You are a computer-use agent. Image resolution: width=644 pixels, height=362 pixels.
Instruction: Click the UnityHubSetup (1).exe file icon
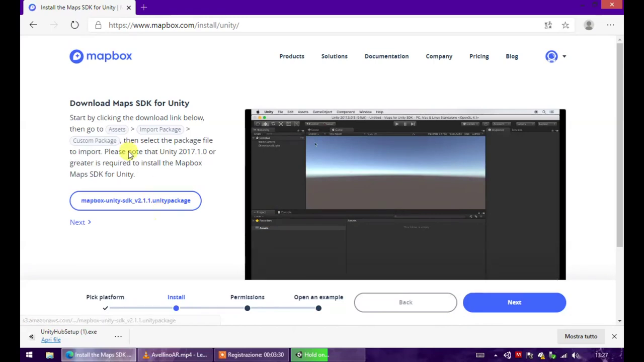[31, 336]
